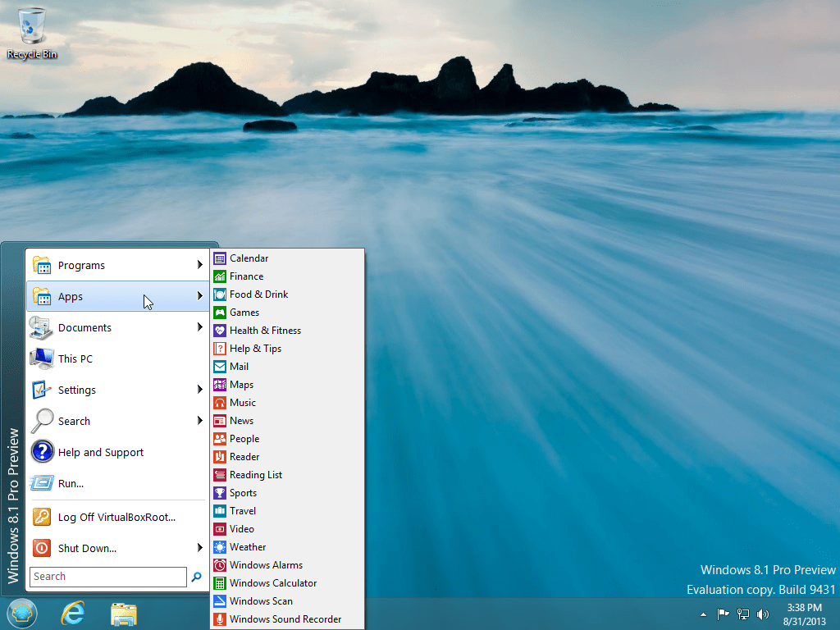Launch Internet Explorer from the taskbar
Screen dimensions: 840x630
tap(73, 614)
